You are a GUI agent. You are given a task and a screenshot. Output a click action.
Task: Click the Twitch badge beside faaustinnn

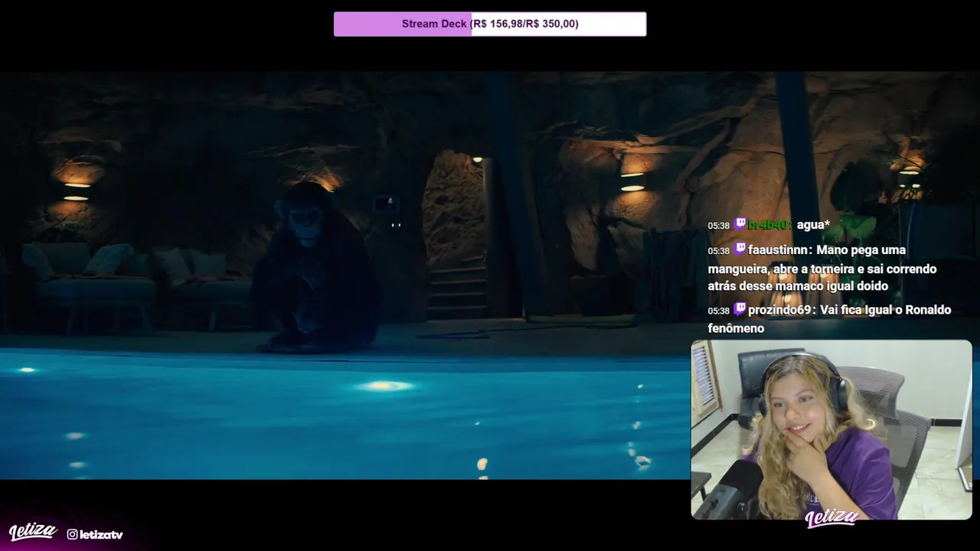tap(740, 249)
